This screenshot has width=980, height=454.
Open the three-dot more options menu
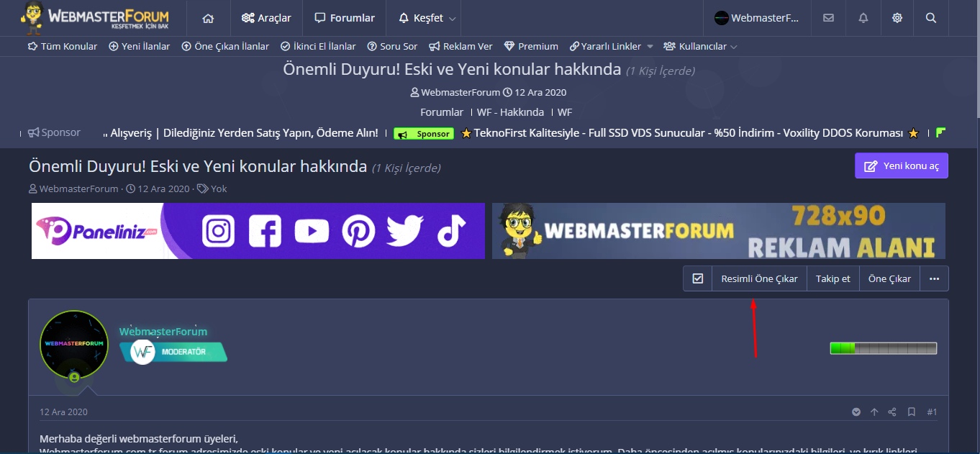934,278
